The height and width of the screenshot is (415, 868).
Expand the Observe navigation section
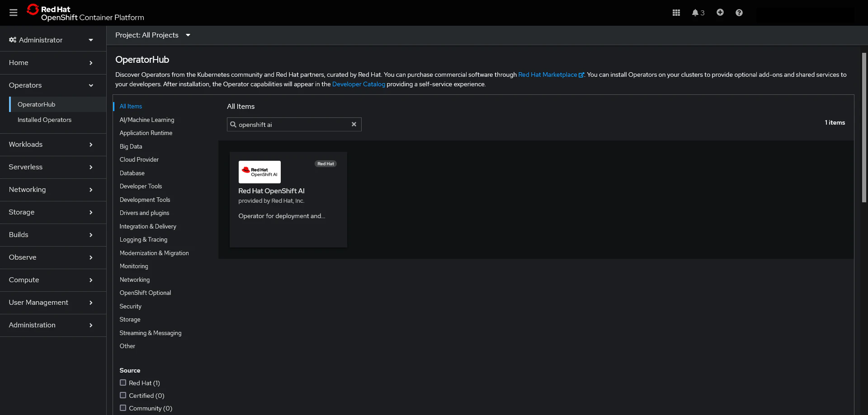click(x=53, y=257)
